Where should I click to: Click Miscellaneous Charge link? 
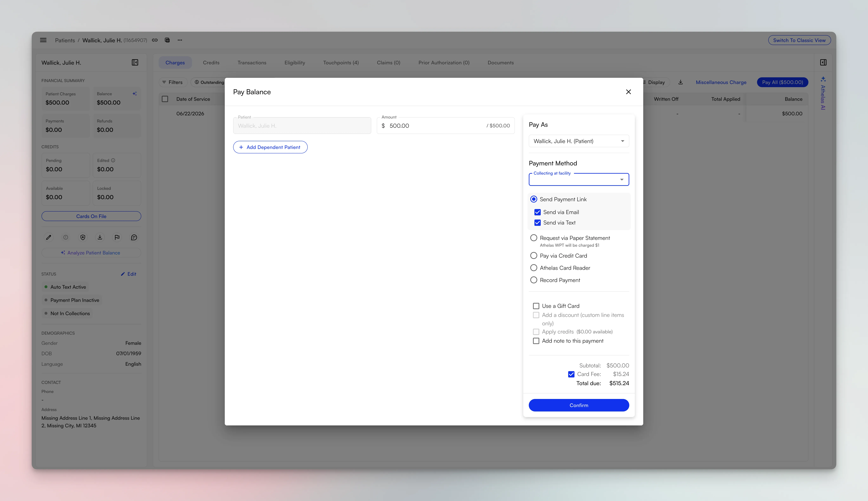[x=721, y=82]
